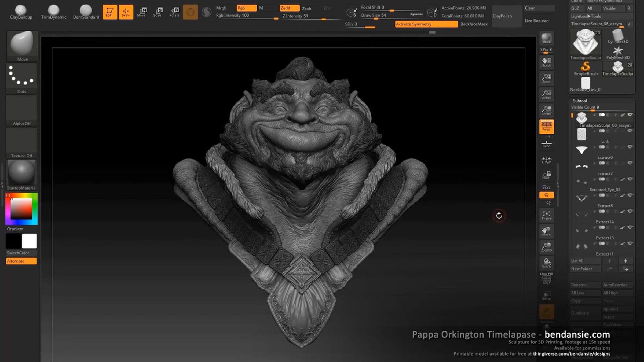Image resolution: width=644 pixels, height=362 pixels.
Task: Toggle Edit mode in top shelf
Action: [110, 12]
